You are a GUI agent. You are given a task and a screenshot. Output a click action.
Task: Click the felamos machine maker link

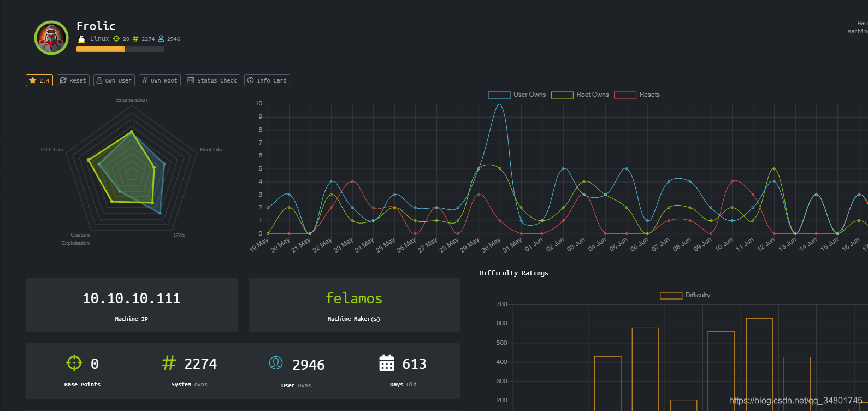pyautogui.click(x=354, y=298)
